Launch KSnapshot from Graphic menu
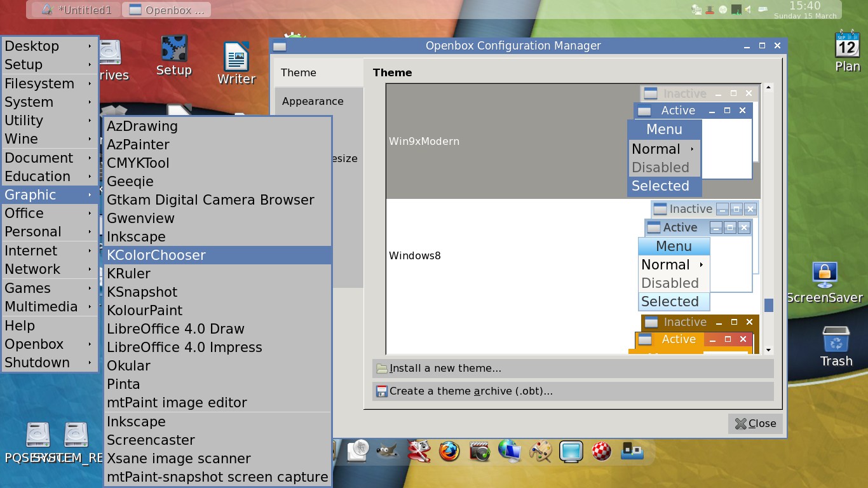The width and height of the screenshot is (868, 488). (218, 292)
